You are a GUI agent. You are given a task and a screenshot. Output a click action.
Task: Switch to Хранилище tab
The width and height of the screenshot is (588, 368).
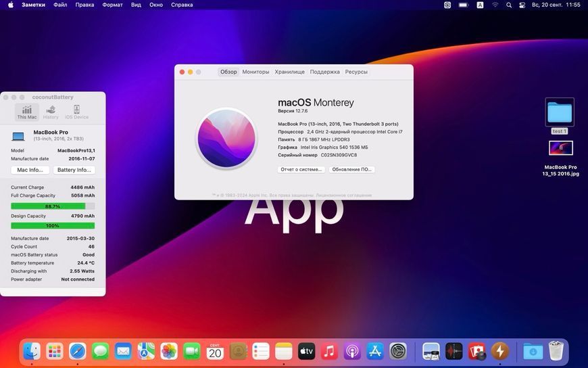click(x=289, y=72)
